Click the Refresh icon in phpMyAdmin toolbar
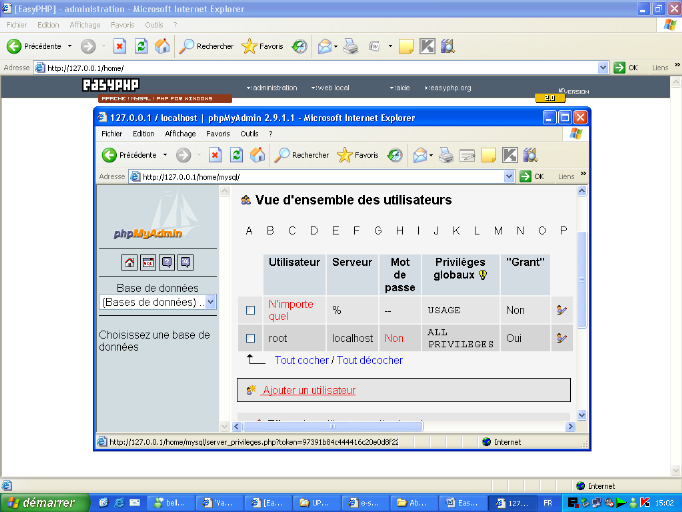 [x=236, y=155]
